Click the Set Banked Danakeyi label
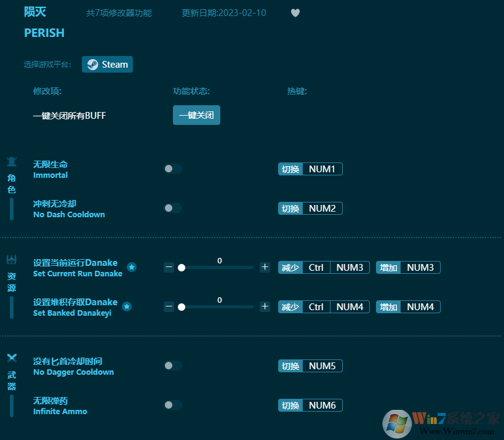The image size is (504, 440). [73, 313]
